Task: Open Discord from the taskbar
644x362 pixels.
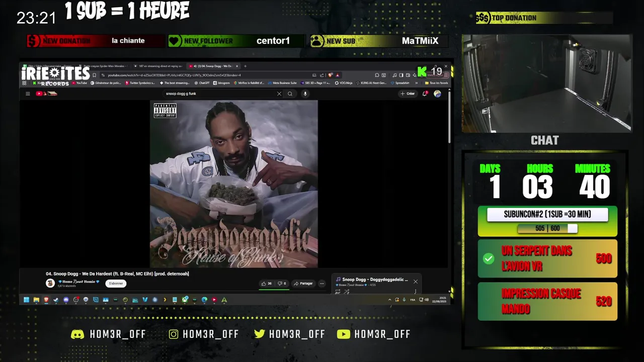Action: coord(66,300)
